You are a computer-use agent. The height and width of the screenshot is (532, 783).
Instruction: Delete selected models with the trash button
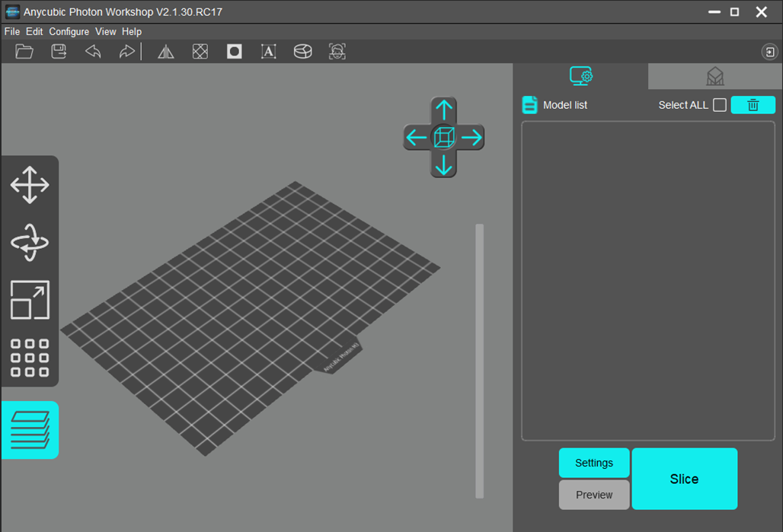(x=753, y=105)
